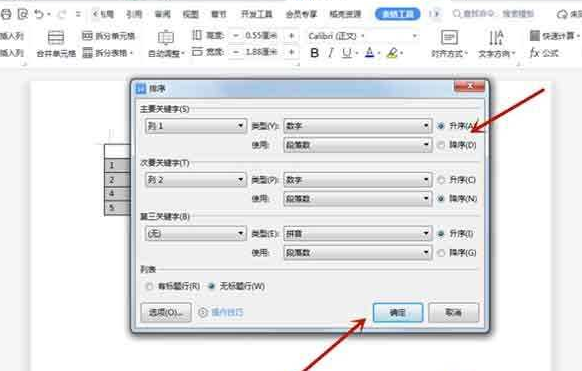
Task: Click the undo arrow icon
Action: [x=39, y=14]
